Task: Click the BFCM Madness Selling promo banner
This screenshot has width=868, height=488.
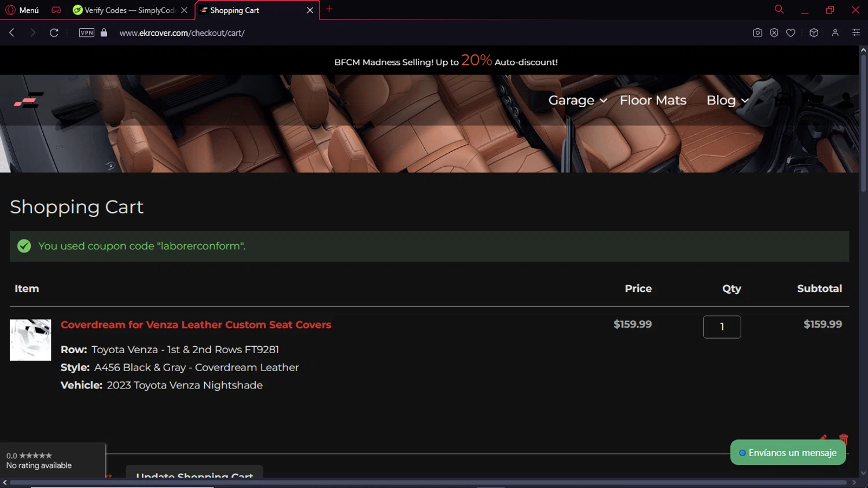Action: (446, 60)
